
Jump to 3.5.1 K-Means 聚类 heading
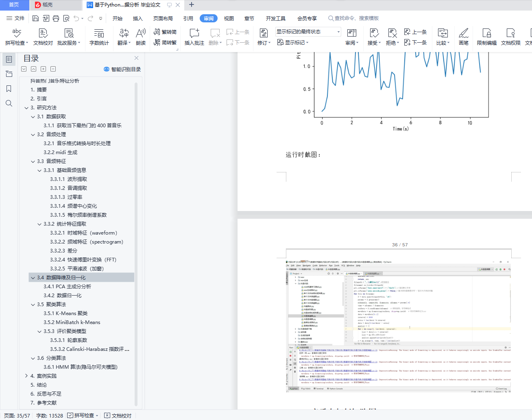(65, 313)
